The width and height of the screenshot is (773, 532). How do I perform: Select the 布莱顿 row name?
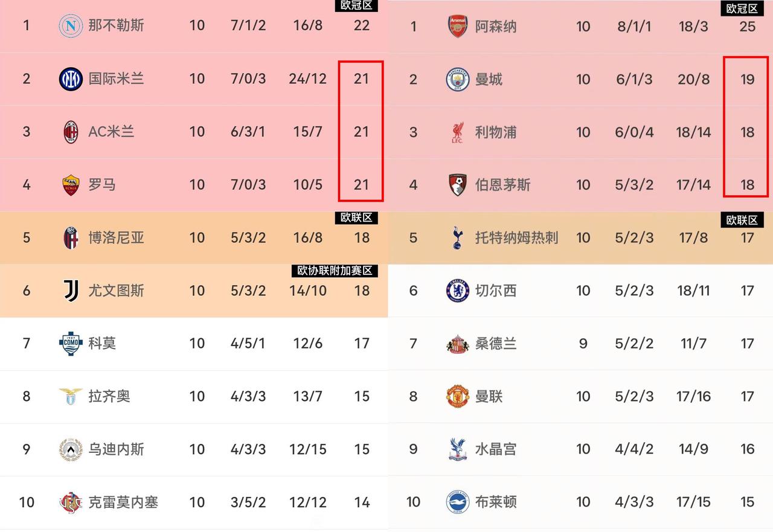pyautogui.click(x=495, y=502)
